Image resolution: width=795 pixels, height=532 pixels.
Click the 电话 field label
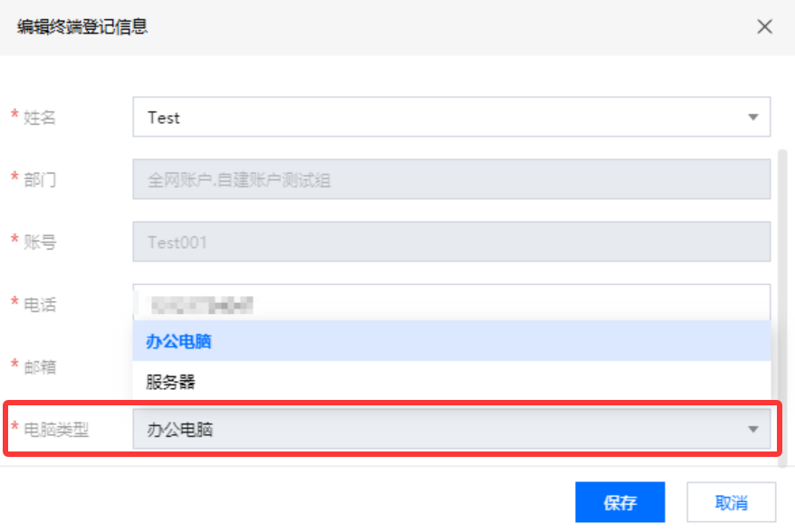tap(40, 305)
